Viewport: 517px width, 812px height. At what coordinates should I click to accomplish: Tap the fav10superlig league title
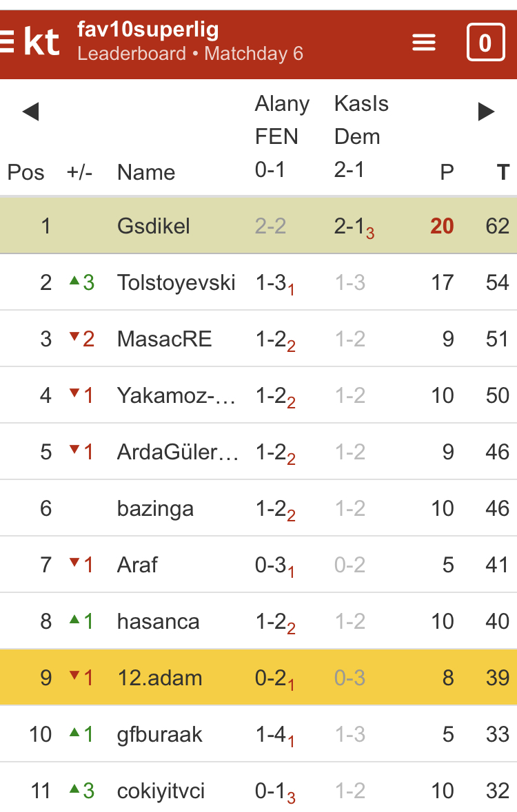[x=148, y=30]
